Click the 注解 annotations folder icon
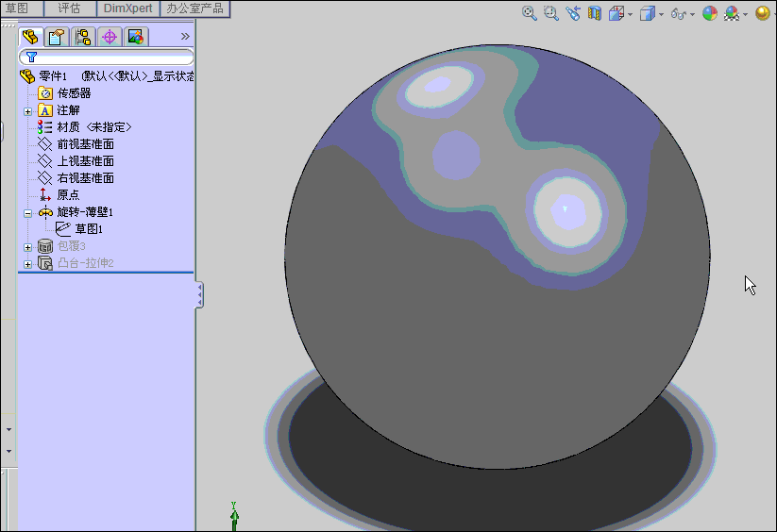 coord(45,110)
